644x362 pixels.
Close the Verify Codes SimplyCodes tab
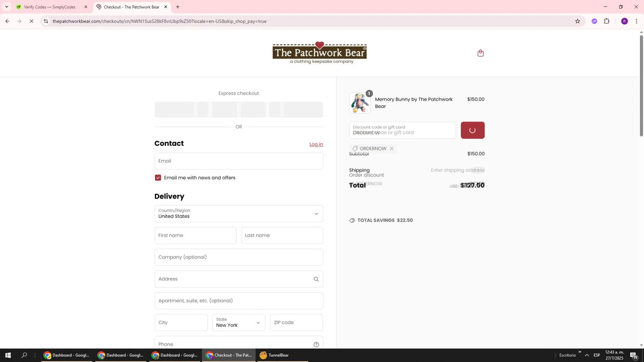coord(86,7)
